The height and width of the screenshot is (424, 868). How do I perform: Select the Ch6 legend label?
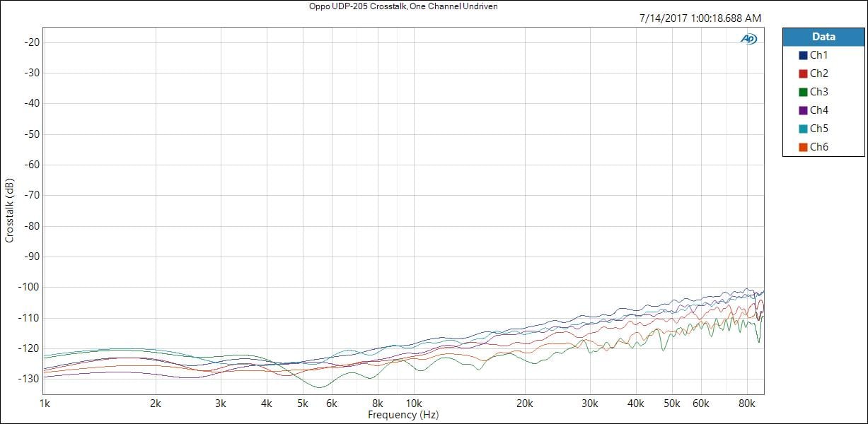click(x=818, y=147)
